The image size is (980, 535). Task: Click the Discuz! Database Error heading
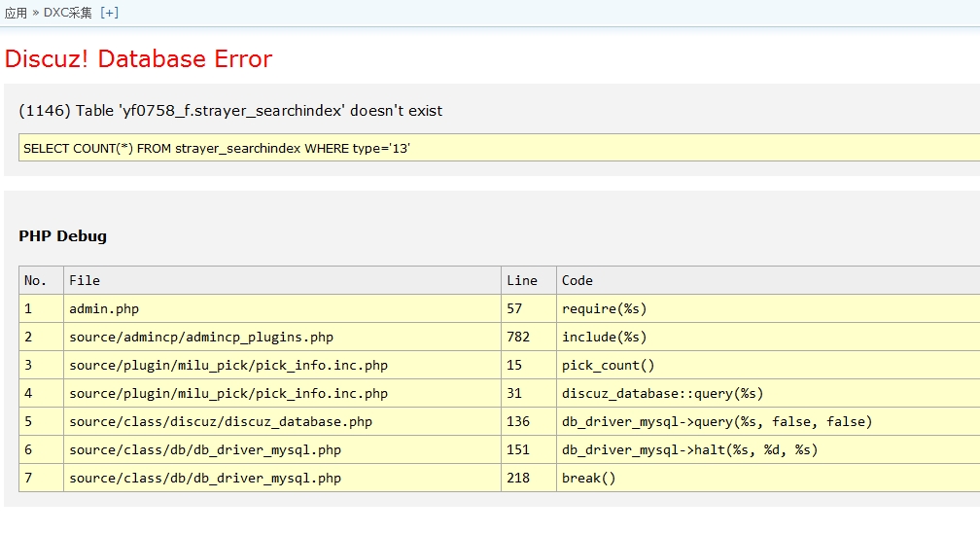138,58
